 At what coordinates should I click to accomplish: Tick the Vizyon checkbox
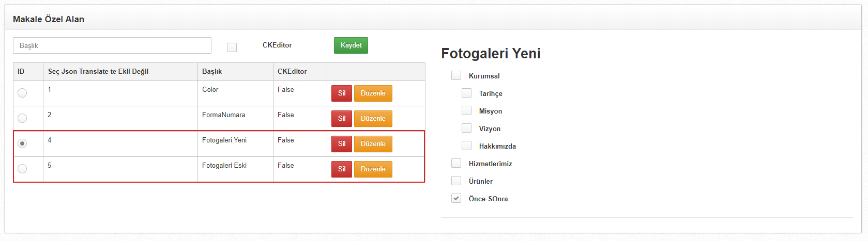[466, 128]
